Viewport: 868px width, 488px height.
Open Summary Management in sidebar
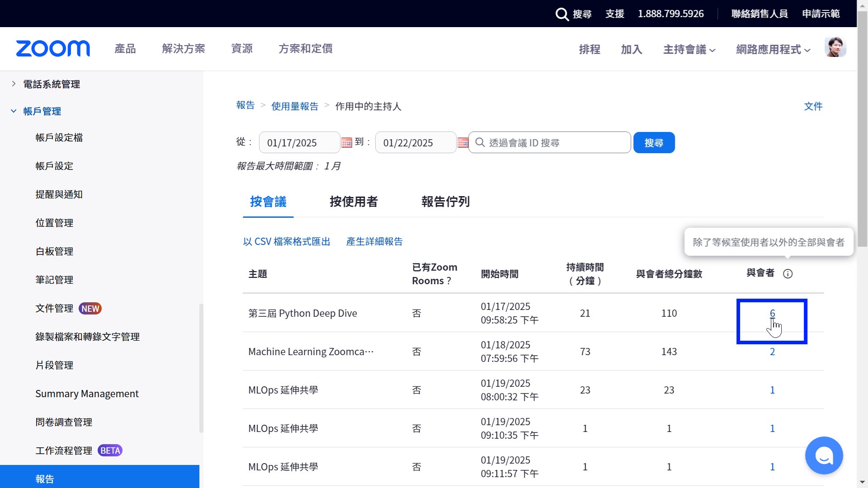87,394
